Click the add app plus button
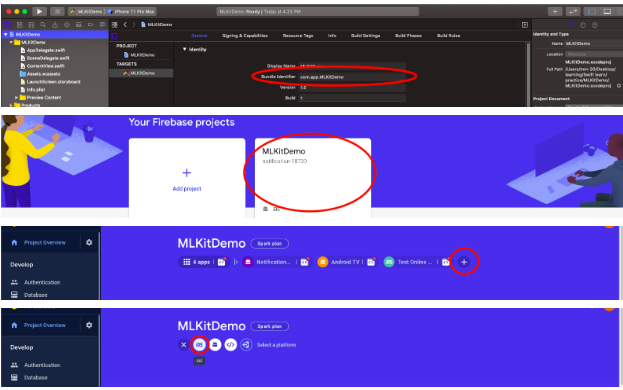This screenshot has height=390, width=623. tap(464, 262)
